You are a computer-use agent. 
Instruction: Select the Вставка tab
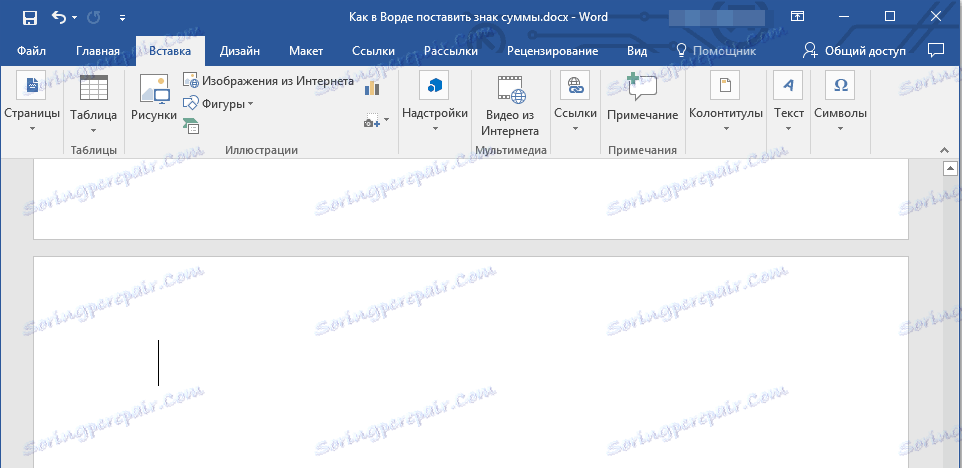pyautogui.click(x=170, y=51)
